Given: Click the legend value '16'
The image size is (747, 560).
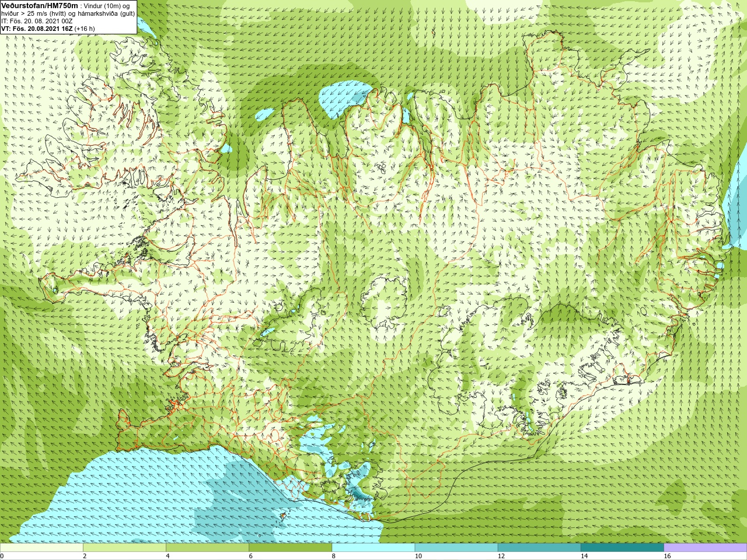Looking at the screenshot, I should (x=666, y=556).
